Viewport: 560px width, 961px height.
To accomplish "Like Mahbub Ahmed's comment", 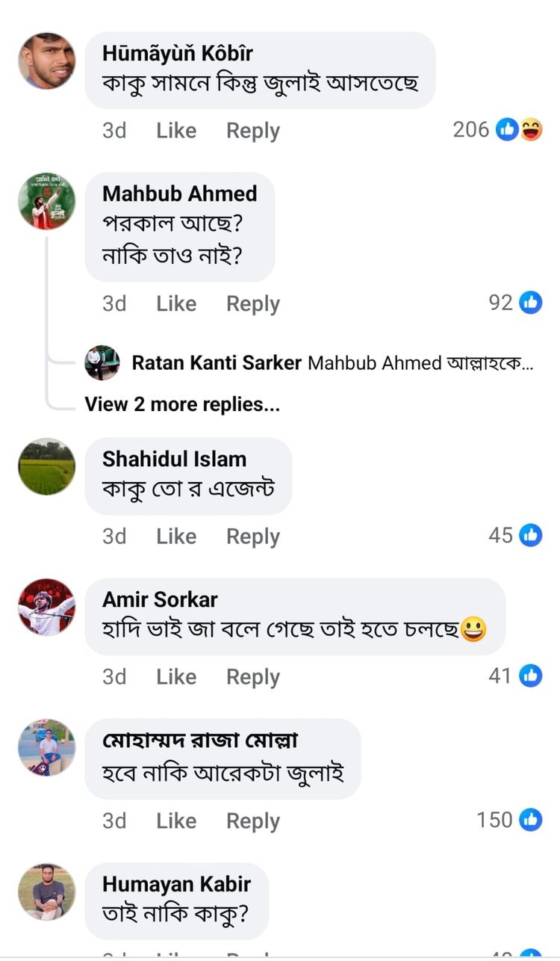I will tap(176, 303).
